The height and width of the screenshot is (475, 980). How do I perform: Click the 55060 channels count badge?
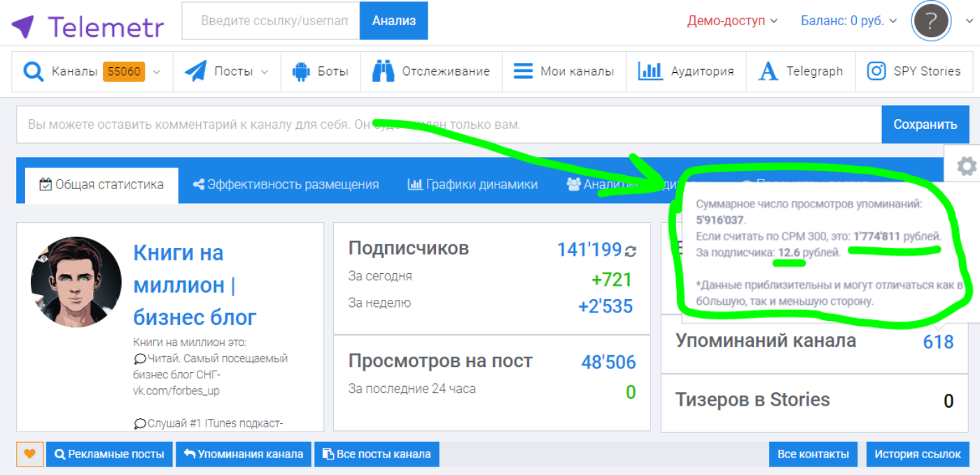(x=124, y=71)
